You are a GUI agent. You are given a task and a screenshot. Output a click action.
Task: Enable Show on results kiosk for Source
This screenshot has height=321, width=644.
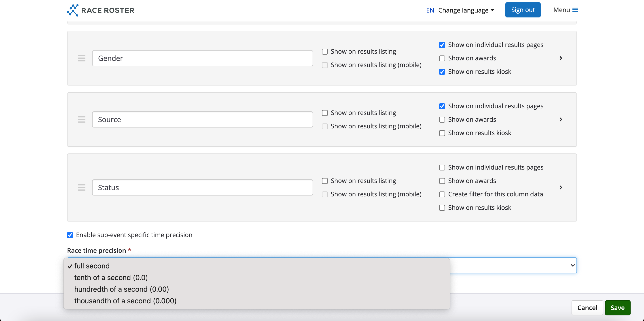442,133
